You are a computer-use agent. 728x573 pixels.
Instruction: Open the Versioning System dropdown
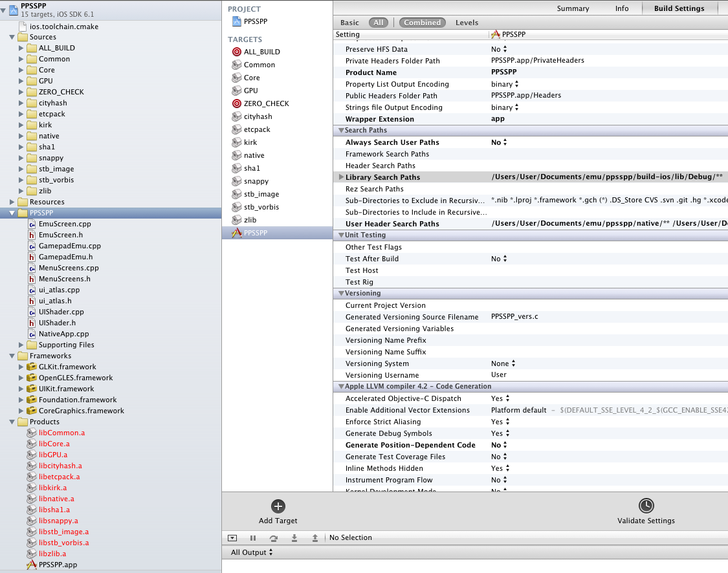(503, 363)
